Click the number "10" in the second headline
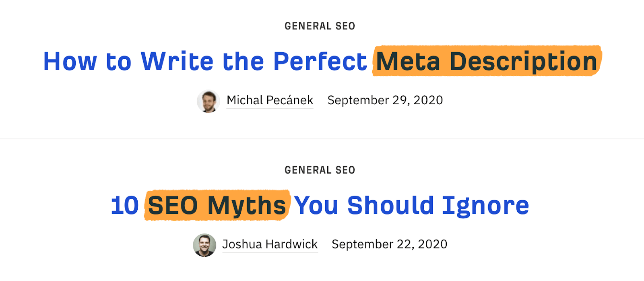The height and width of the screenshot is (281, 644). coord(125,205)
